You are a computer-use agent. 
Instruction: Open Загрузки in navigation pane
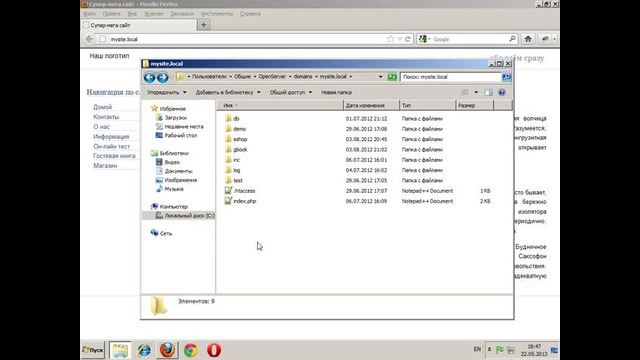pos(171,118)
